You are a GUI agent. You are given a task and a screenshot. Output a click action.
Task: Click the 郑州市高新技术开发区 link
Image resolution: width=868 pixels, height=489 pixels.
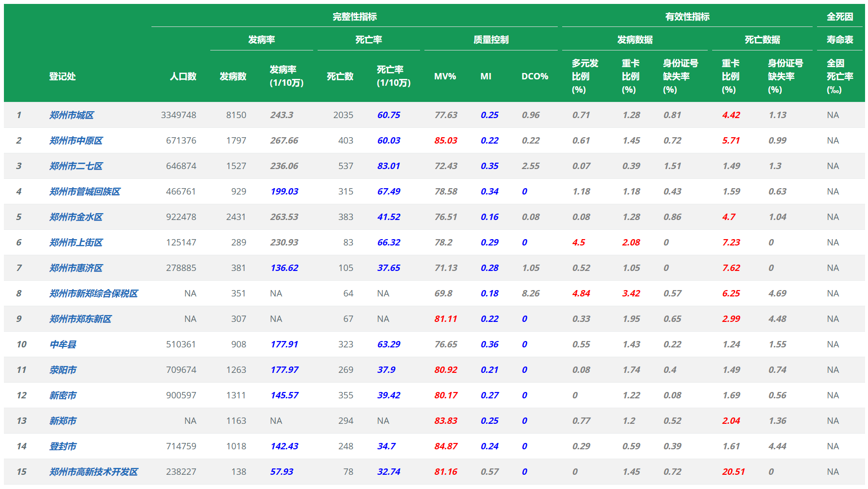tap(94, 472)
